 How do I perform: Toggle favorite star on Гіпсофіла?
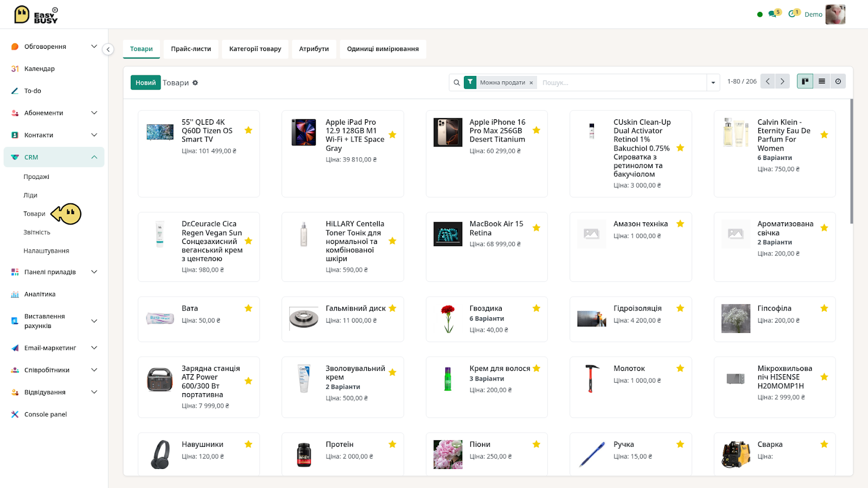[x=824, y=308]
